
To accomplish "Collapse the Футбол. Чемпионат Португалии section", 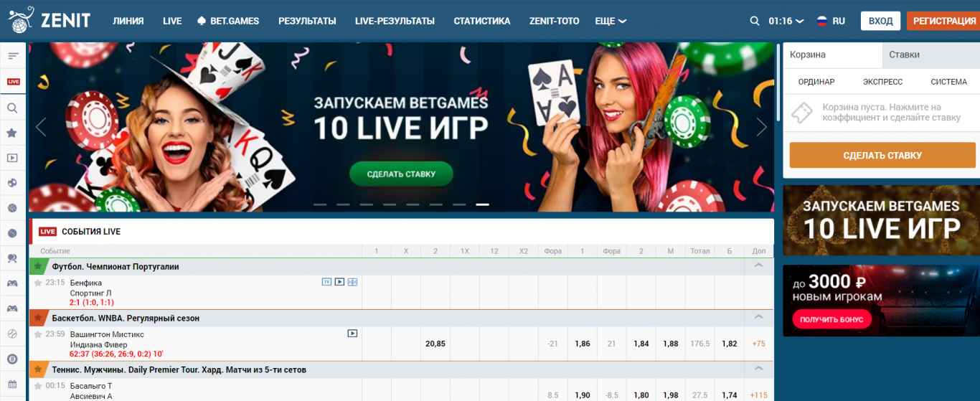I will (758, 265).
